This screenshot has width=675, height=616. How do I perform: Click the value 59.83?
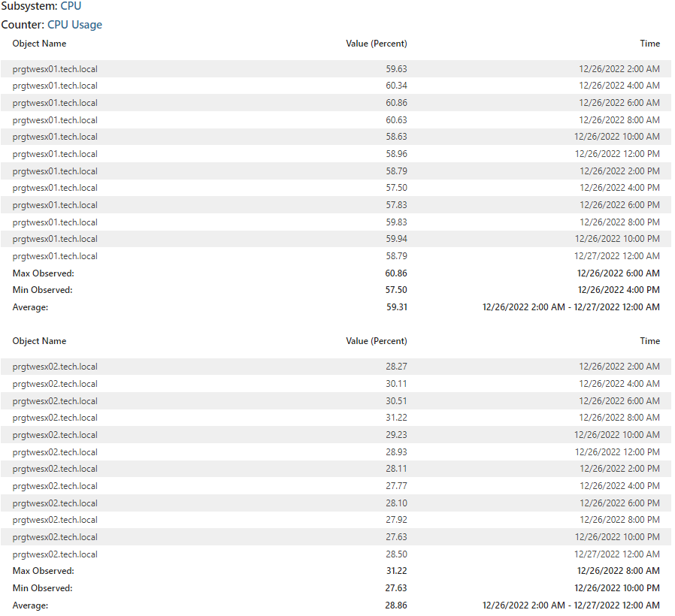[396, 222]
